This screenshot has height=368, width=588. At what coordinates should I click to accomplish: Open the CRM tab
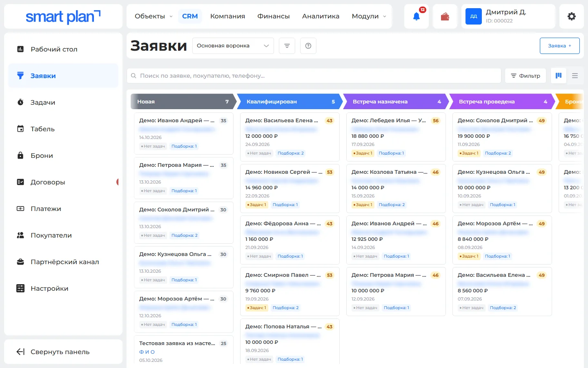(x=190, y=16)
